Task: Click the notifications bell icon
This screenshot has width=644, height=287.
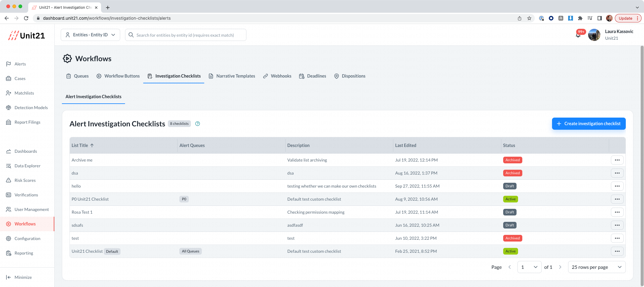Action: click(578, 35)
